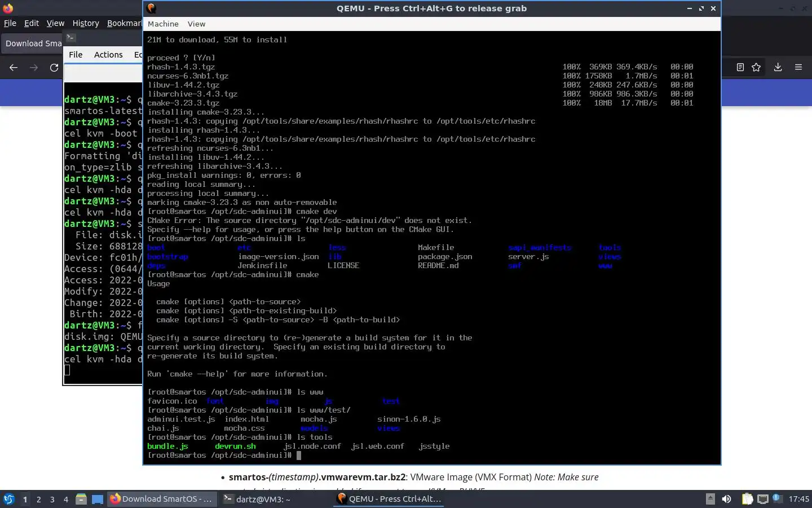The height and width of the screenshot is (508, 812).
Task: Minimize the QEMU window
Action: 689,8
